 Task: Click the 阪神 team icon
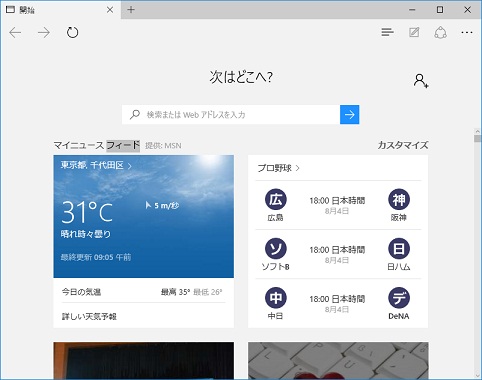[x=399, y=200]
